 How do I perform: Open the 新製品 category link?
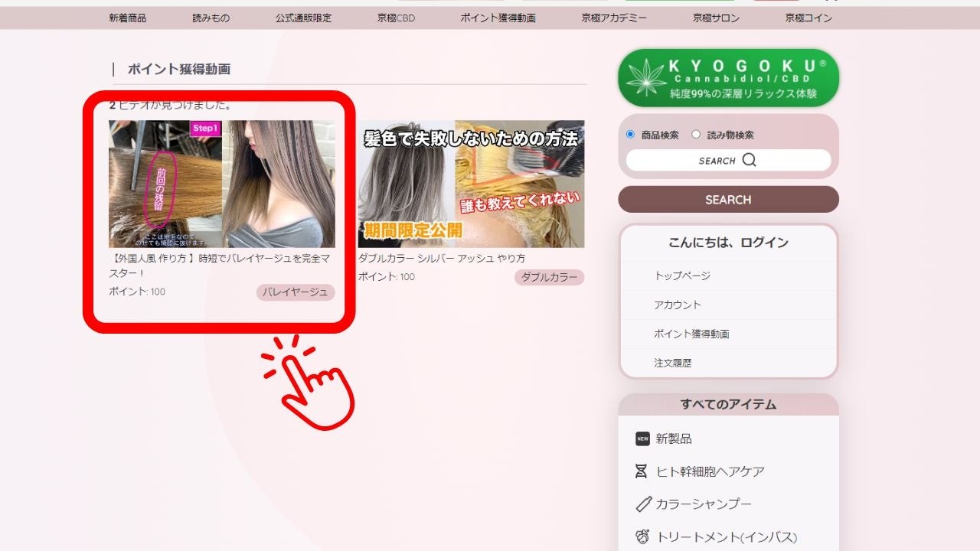(x=674, y=439)
